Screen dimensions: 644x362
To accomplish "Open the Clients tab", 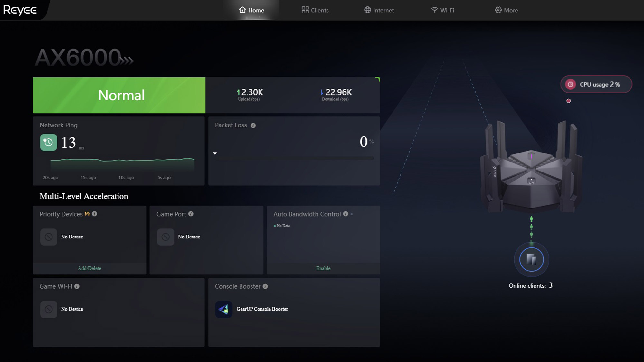I will click(315, 10).
